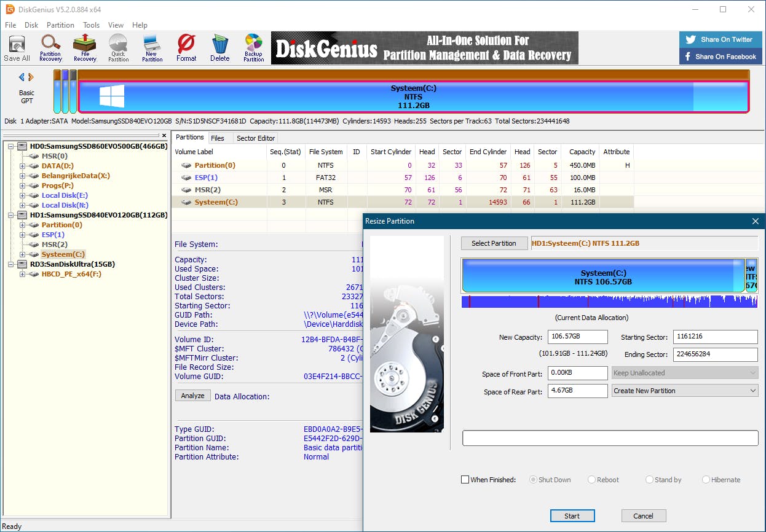Click the Save All toolbar icon
Viewport: 766px width, 532px height.
[17, 49]
